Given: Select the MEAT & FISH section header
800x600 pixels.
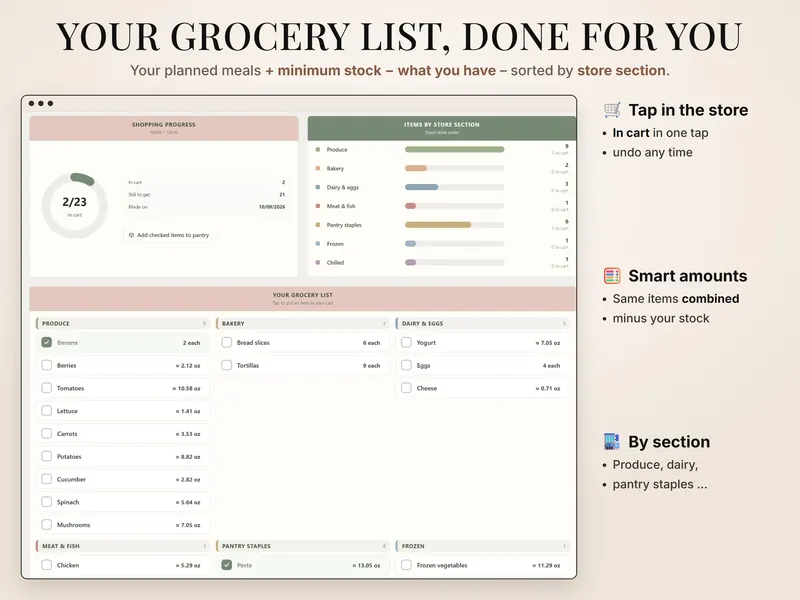Looking at the screenshot, I should coord(122,546).
